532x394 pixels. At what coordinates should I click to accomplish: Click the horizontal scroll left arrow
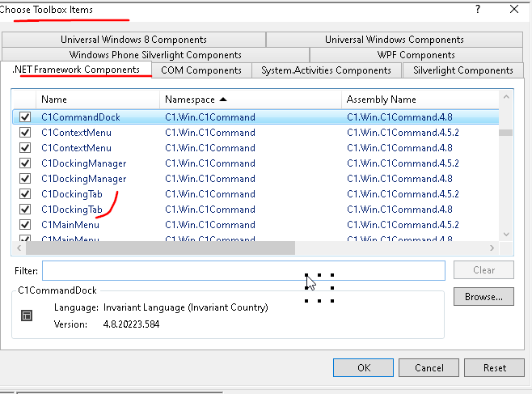(19, 248)
